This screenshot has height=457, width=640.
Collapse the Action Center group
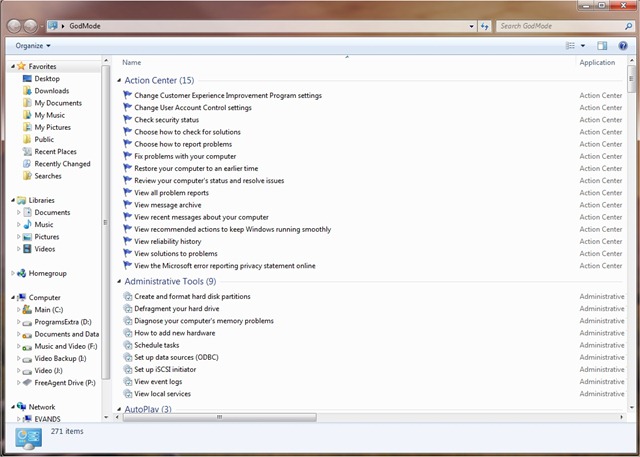[x=119, y=80]
